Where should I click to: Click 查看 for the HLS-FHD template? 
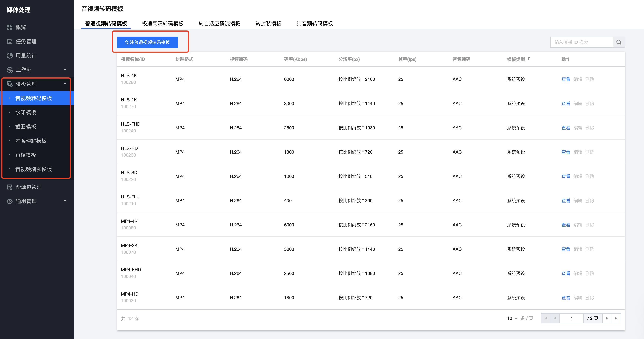coord(566,128)
